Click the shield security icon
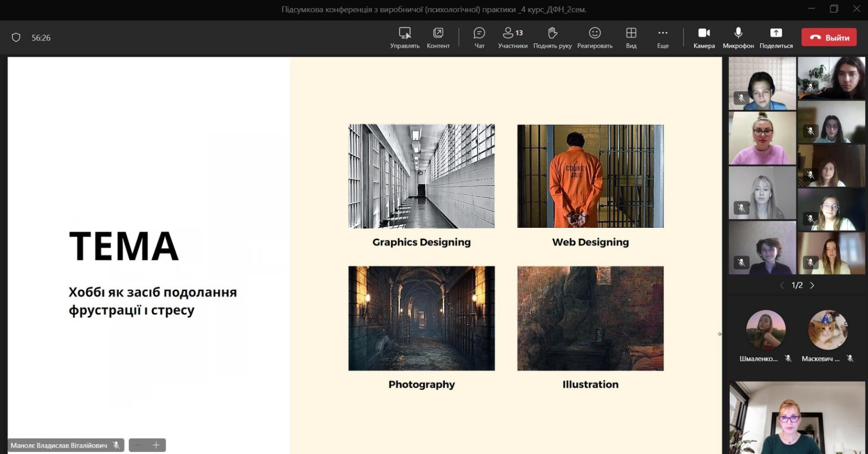The width and height of the screenshot is (868, 454). (16, 37)
